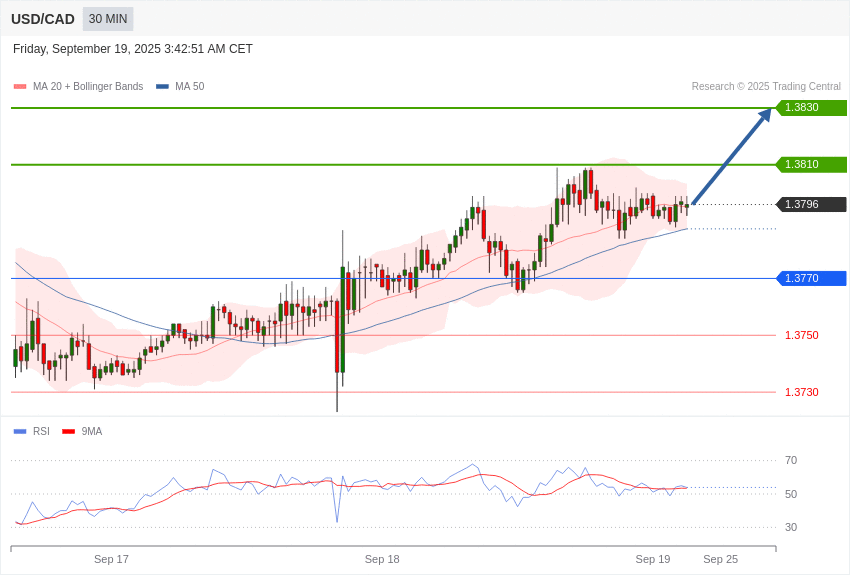Viewport: 850px width, 576px height.
Task: Click the red 9MA legend swatch
Action: pyautogui.click(x=68, y=432)
